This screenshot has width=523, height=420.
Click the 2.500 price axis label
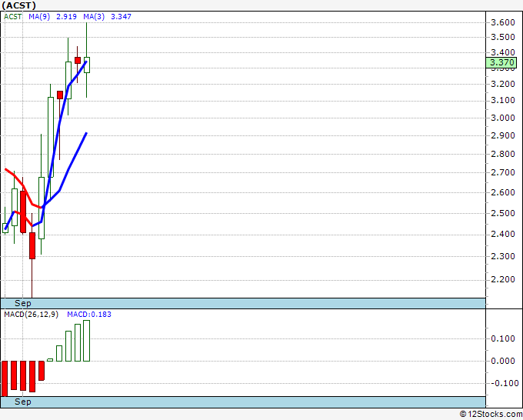coord(503,213)
